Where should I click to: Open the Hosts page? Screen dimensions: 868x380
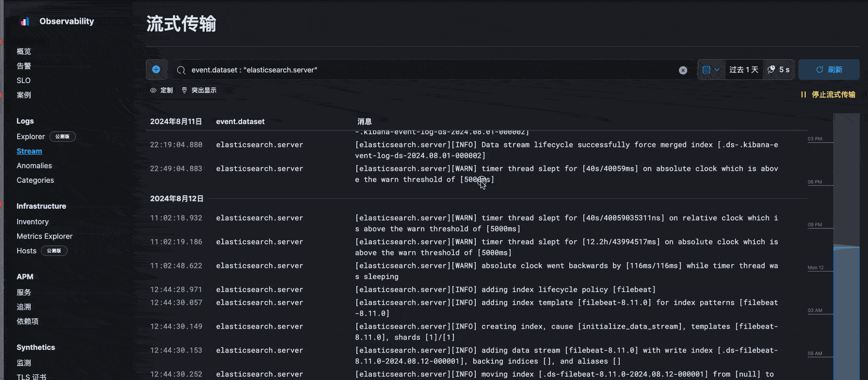26,251
